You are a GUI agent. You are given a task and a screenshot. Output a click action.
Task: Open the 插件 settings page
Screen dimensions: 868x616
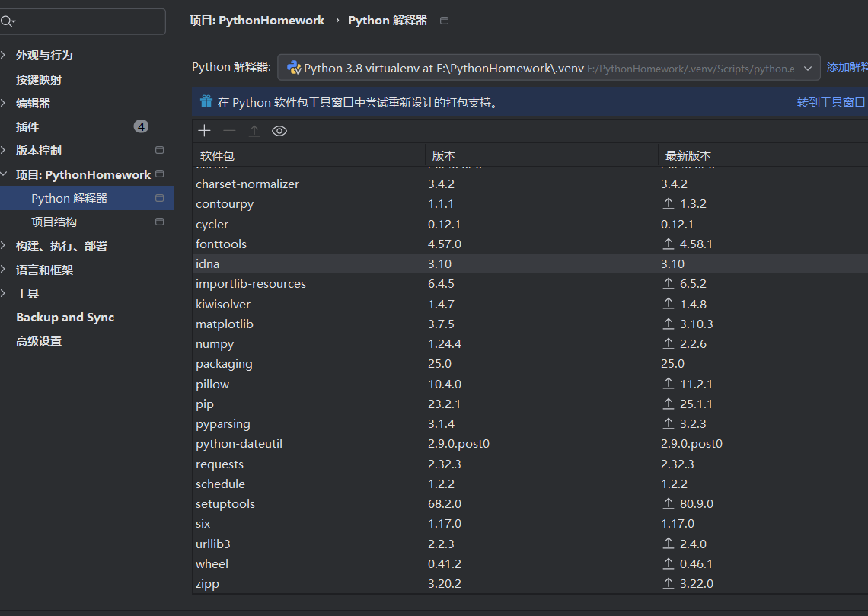[x=27, y=126]
